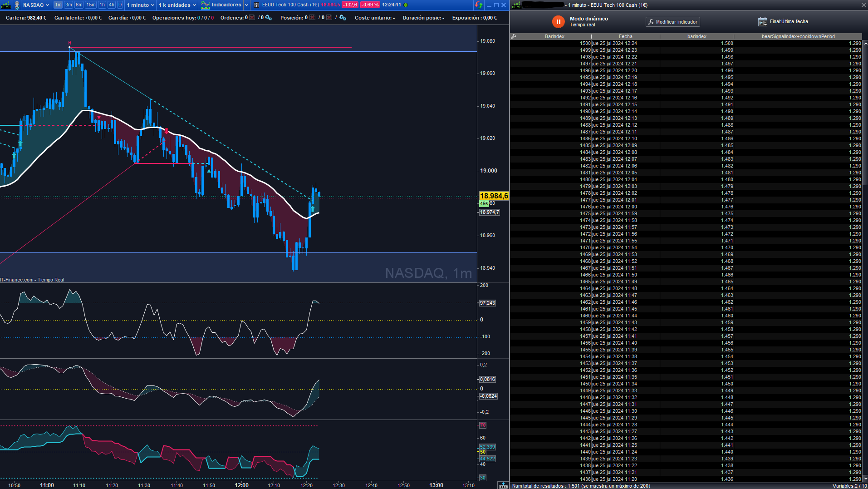
Task: Click the red down-arrow signal marker near 11:16
Action: [x=99, y=118]
